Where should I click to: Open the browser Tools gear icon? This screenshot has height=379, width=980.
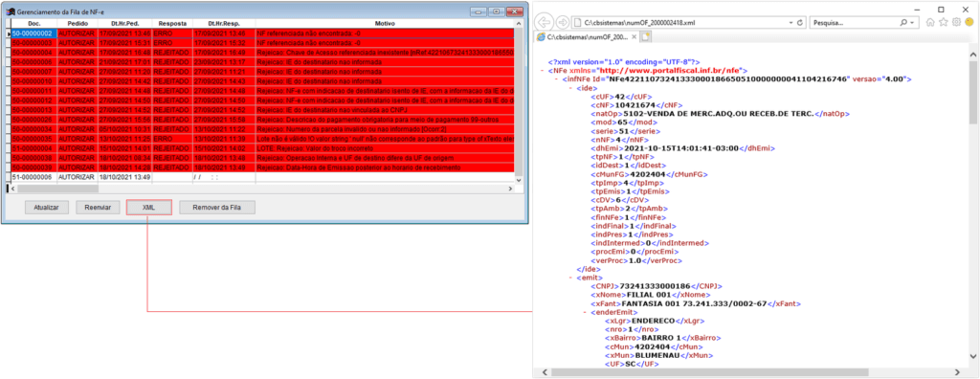coord(956,22)
